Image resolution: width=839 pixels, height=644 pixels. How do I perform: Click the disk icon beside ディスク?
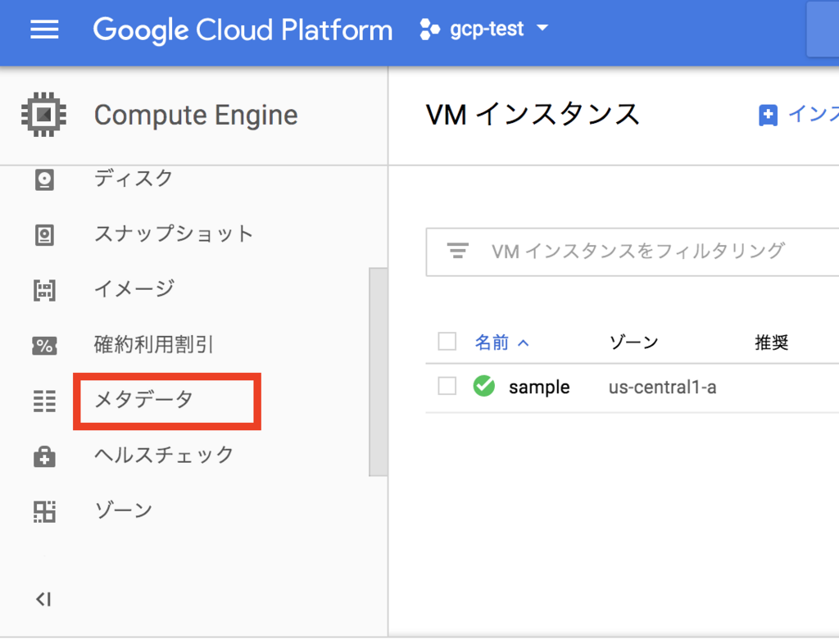tap(44, 179)
